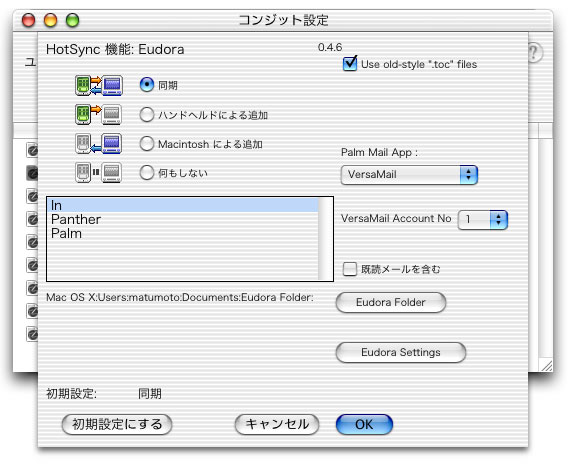The height and width of the screenshot is (468, 570).
Task: Click the mailbox list scrollbar track
Action: pos(325,239)
